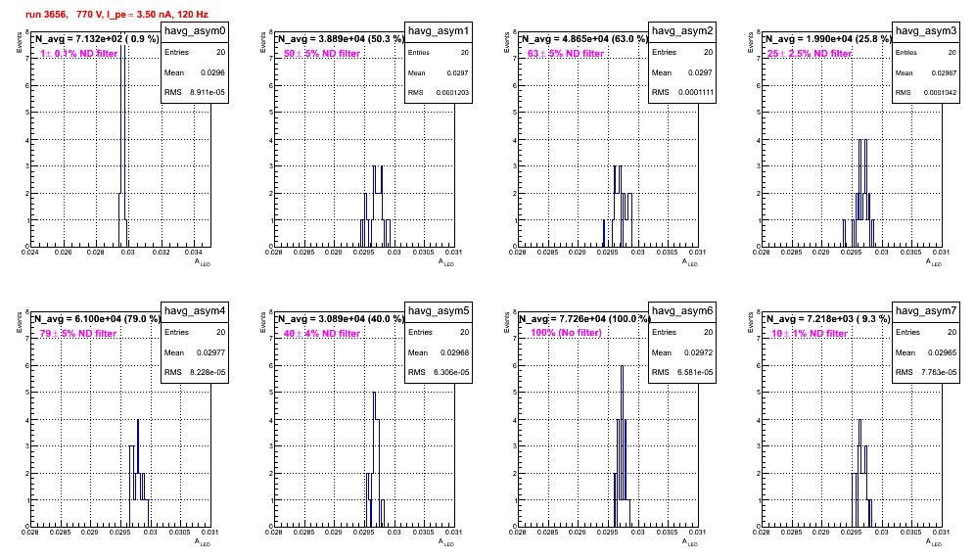Click the Entries 20 row in havg_asym6 box
Screen dimensions: 975x560
(x=682, y=332)
